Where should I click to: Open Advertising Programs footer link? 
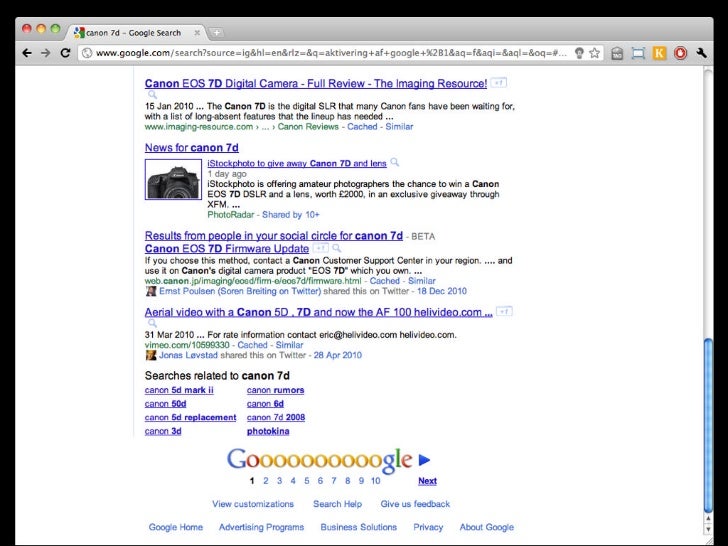pyautogui.click(x=261, y=527)
